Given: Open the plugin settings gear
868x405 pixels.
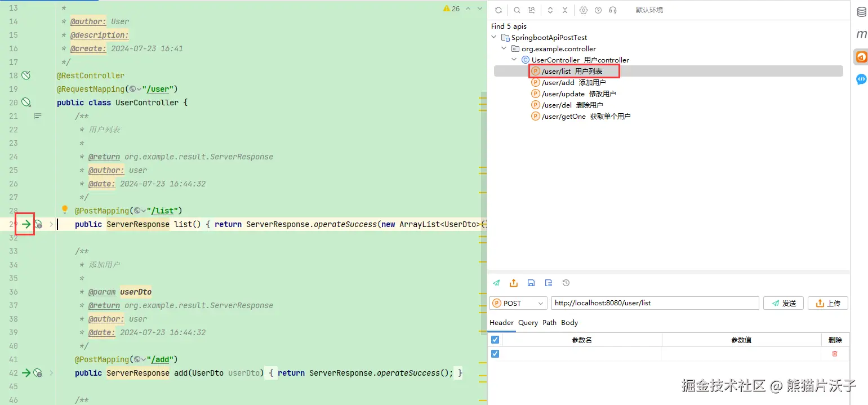Looking at the screenshot, I should [x=584, y=10].
